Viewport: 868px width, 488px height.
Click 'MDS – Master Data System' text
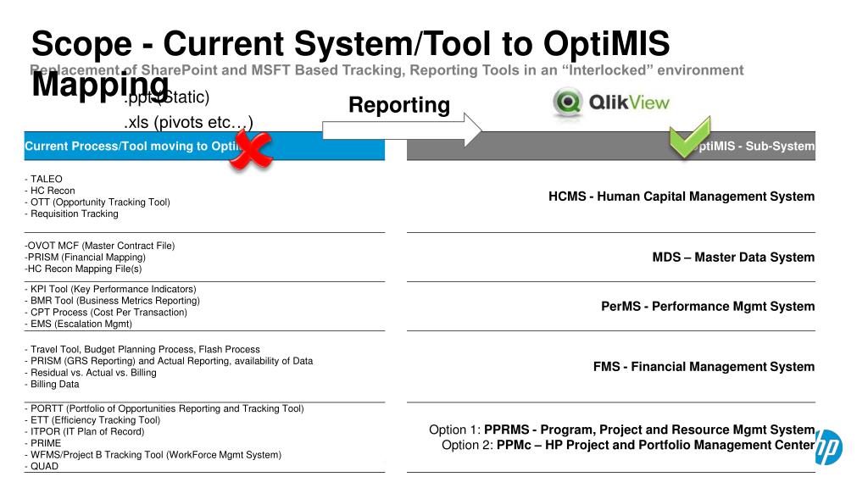(x=733, y=258)
